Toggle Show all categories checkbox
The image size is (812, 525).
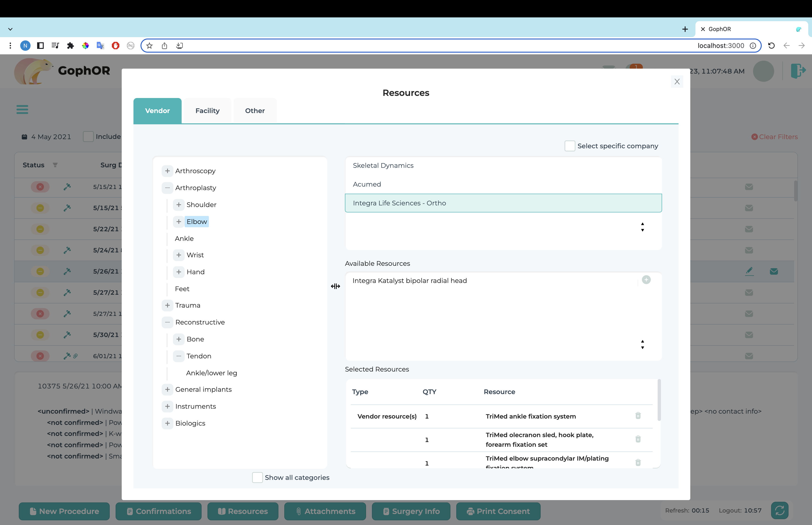tap(257, 477)
